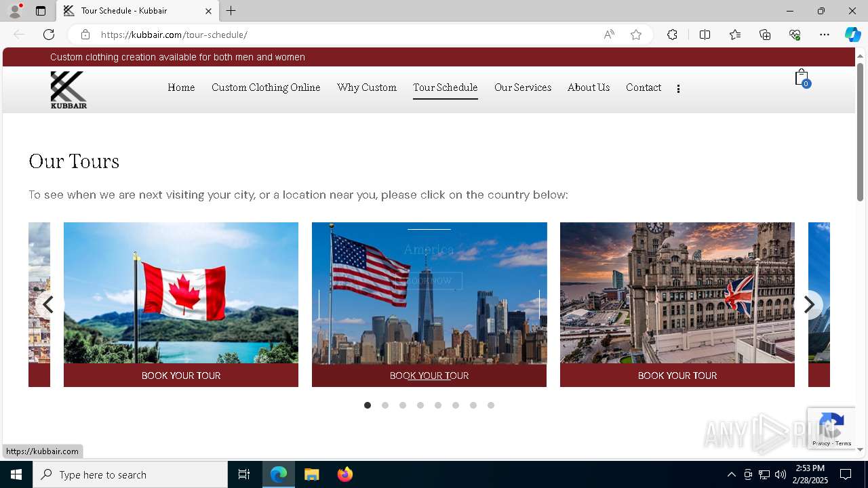Click the next slide arrow in tours carousel
This screenshot has height=488, width=868.
coord(808,305)
